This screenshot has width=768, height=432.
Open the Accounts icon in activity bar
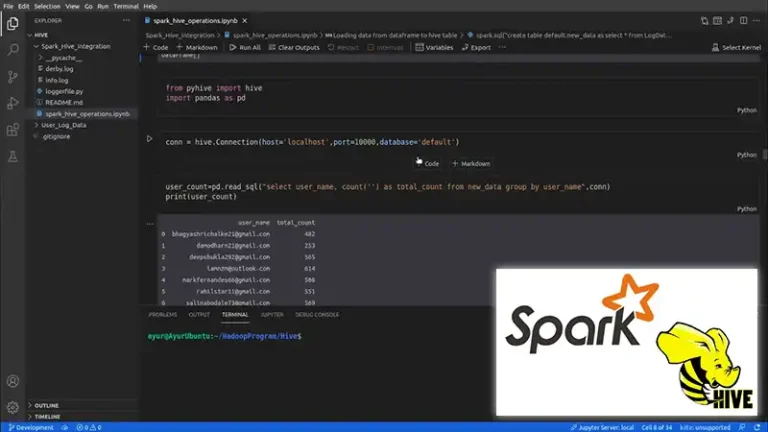(13, 381)
